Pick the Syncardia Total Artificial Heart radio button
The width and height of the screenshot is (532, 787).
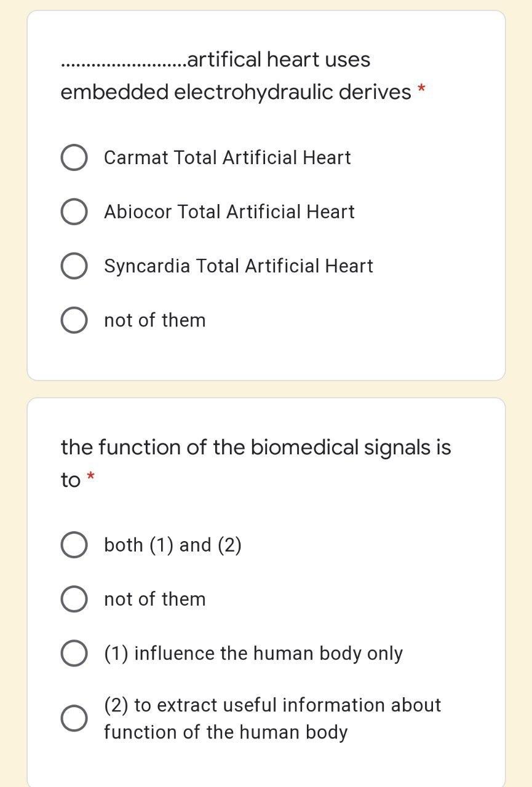click(x=74, y=266)
